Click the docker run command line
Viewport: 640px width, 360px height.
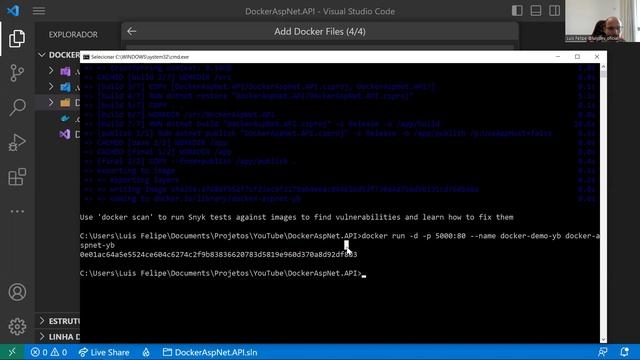point(340,240)
